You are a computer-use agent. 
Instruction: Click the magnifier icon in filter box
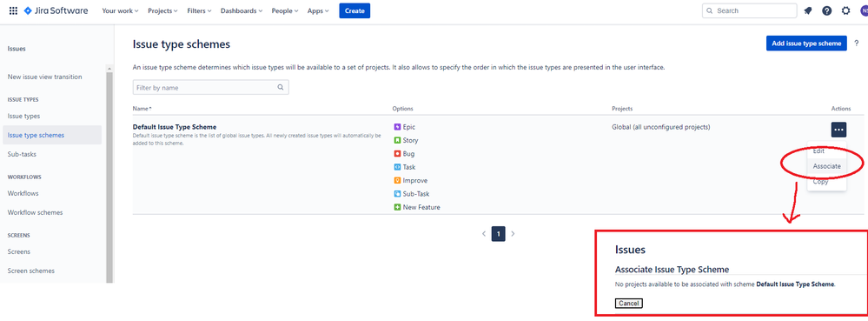[x=281, y=87]
